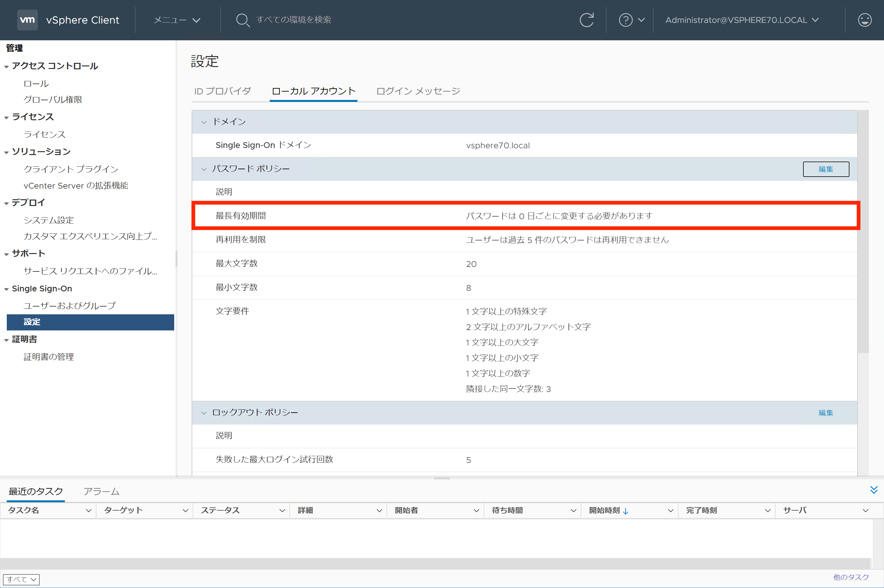The width and height of the screenshot is (884, 588).
Task: Collapse the ドメイン section
Action: [x=204, y=122]
